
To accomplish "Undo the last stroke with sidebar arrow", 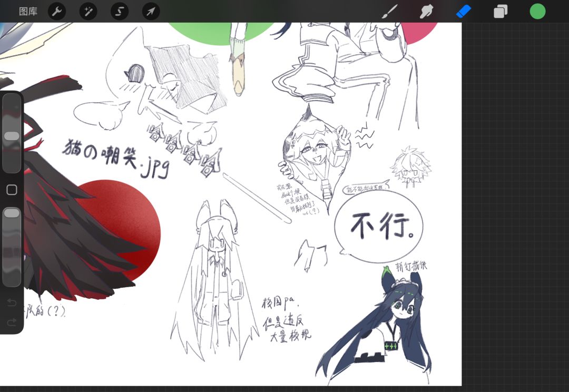I will click(x=12, y=302).
